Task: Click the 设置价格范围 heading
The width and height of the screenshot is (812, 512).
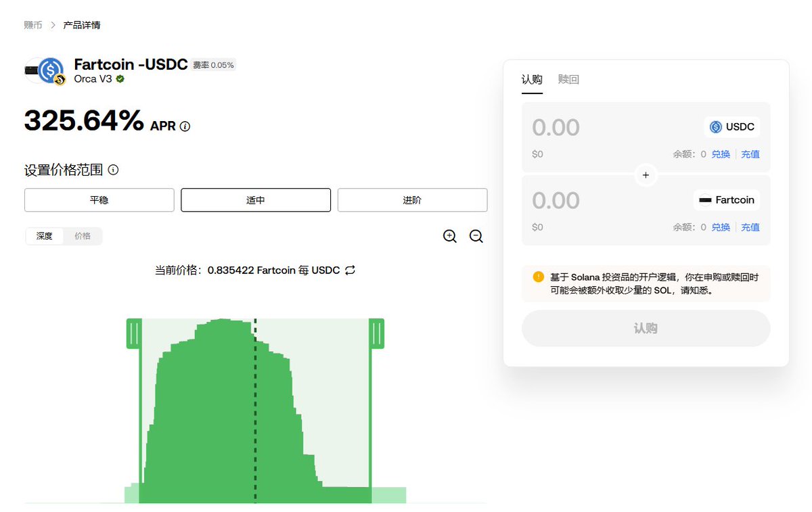Action: click(64, 170)
